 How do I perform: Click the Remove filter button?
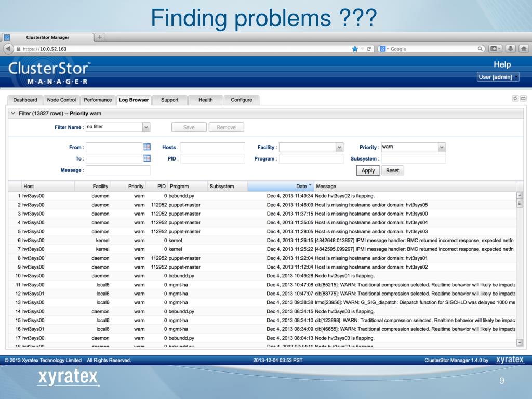227,127
